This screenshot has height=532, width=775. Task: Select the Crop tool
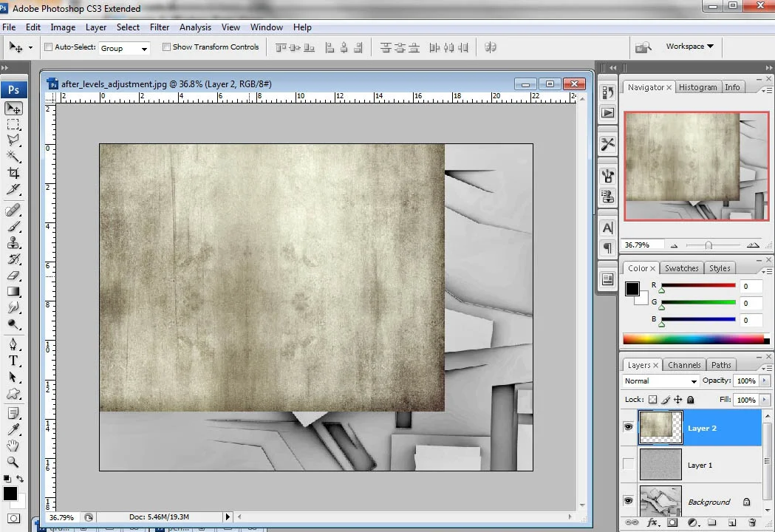point(13,173)
